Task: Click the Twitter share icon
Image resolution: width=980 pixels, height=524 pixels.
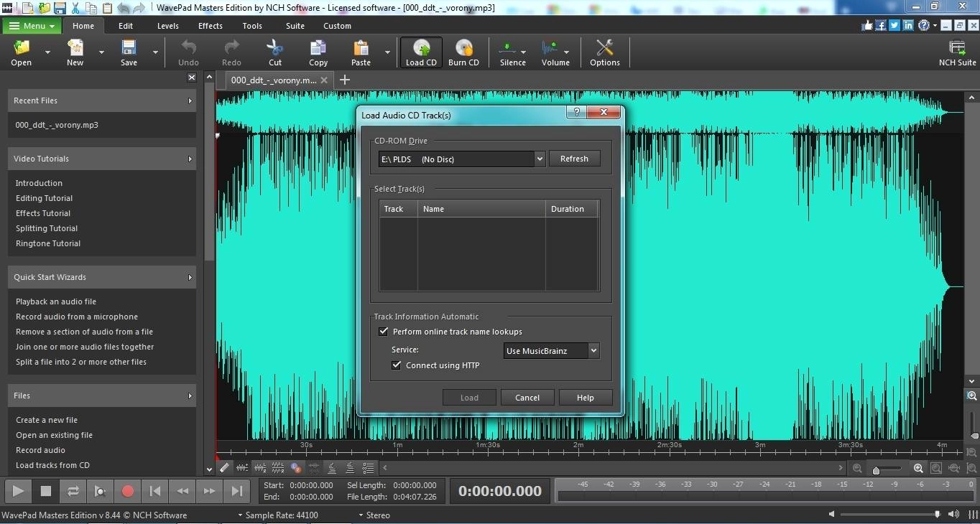Action: tap(895, 25)
